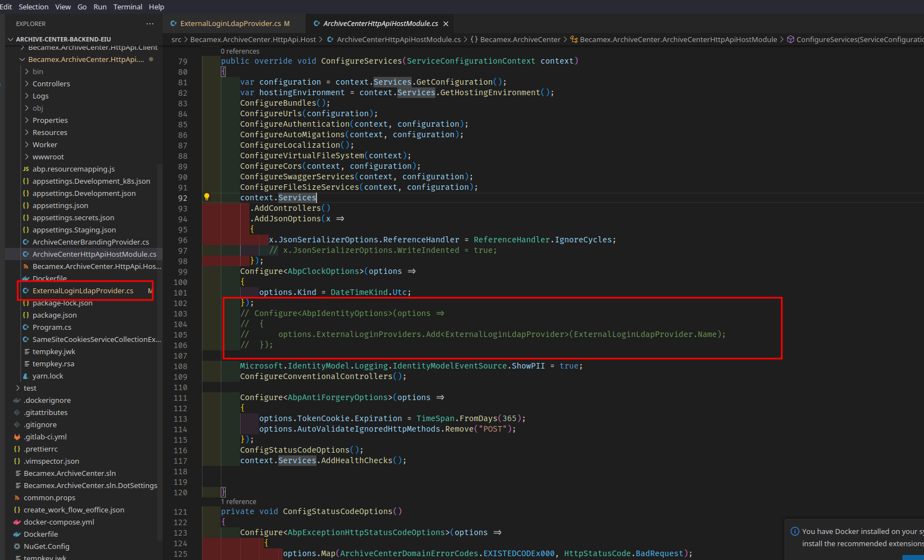Click the GitLab icon beside .gitlab-ci.yml
The image size is (924, 560).
pos(18,437)
